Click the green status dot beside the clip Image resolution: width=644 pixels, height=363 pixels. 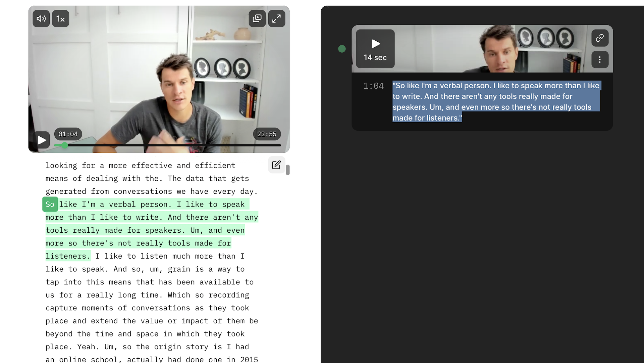342,49
